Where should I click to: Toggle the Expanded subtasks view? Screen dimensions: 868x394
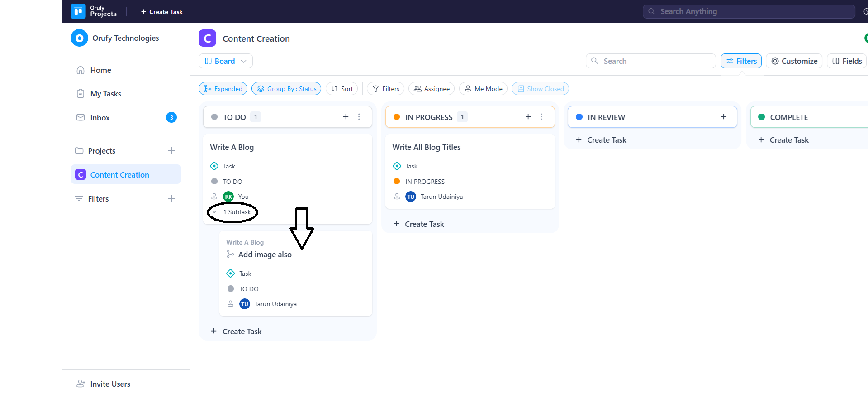[223, 89]
